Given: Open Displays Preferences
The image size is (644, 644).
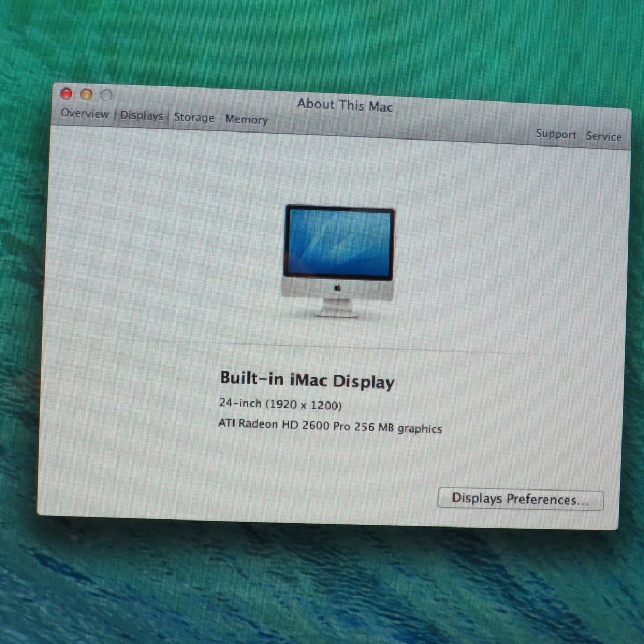Looking at the screenshot, I should click(x=520, y=499).
